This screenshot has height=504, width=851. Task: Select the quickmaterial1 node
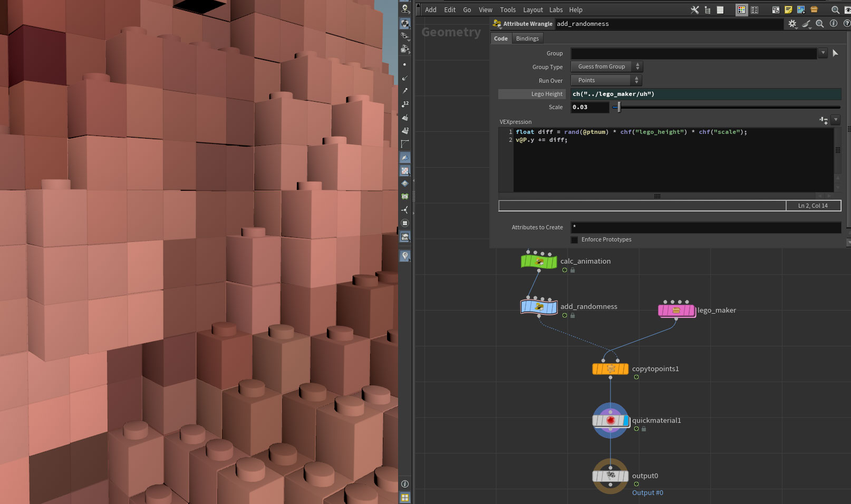pyautogui.click(x=611, y=421)
